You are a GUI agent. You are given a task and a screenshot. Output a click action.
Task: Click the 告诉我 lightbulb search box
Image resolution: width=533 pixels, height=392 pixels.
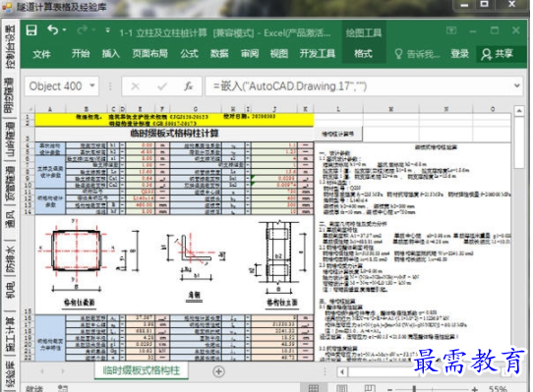point(417,54)
